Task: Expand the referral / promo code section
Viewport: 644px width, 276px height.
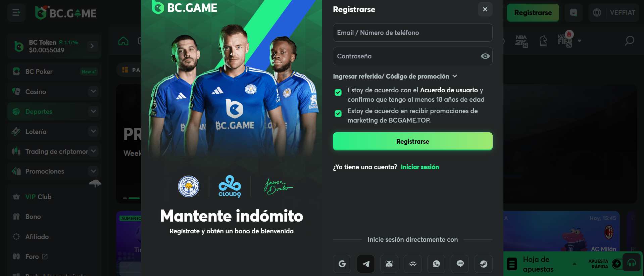Action: coord(395,76)
